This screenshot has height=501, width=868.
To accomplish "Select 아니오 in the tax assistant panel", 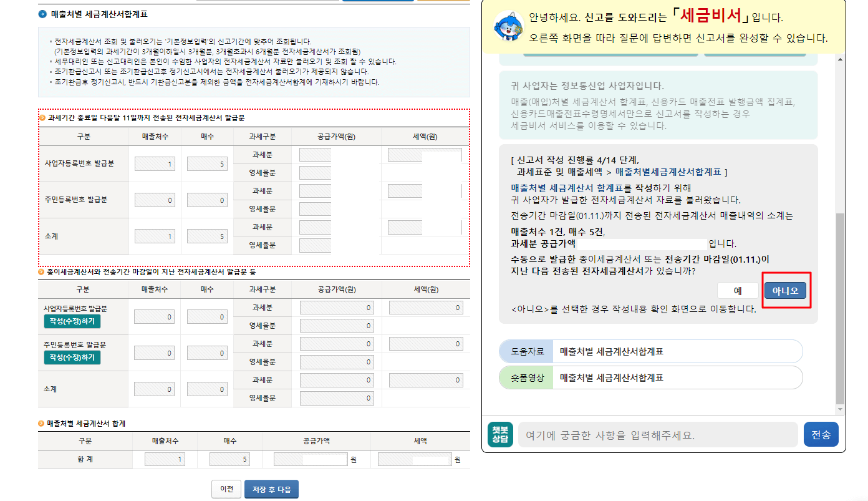I will 786,289.
